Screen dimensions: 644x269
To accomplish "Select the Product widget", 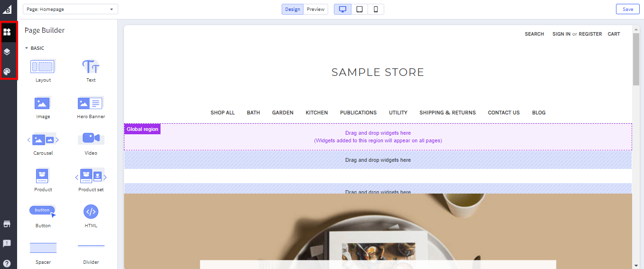I will (x=43, y=180).
